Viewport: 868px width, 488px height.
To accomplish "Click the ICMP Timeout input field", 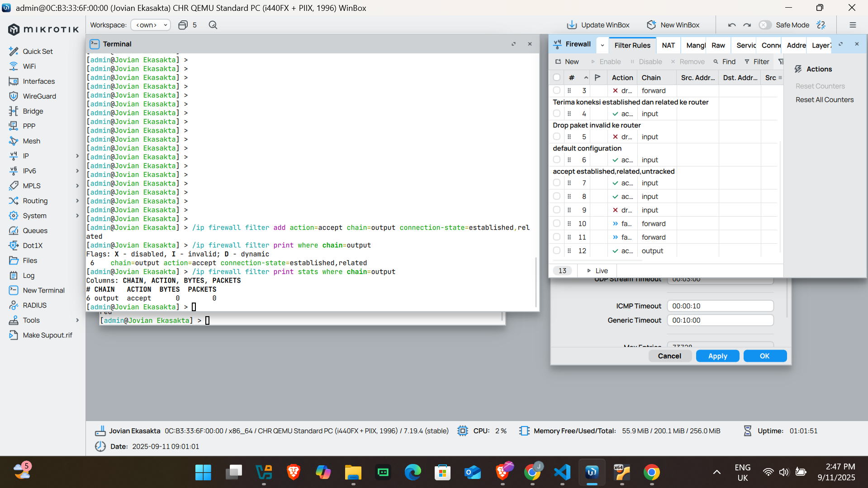I will tap(720, 306).
